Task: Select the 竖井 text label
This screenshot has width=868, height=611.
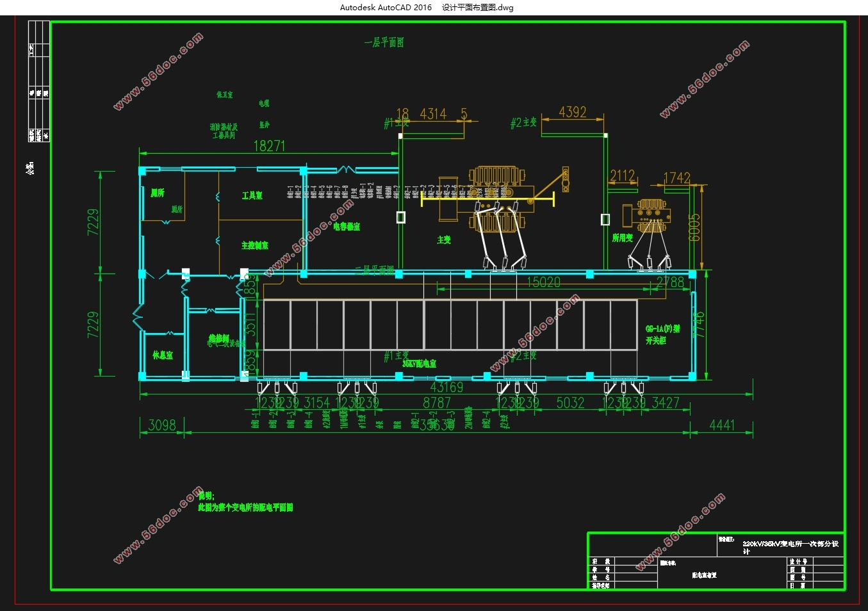Action: (264, 125)
